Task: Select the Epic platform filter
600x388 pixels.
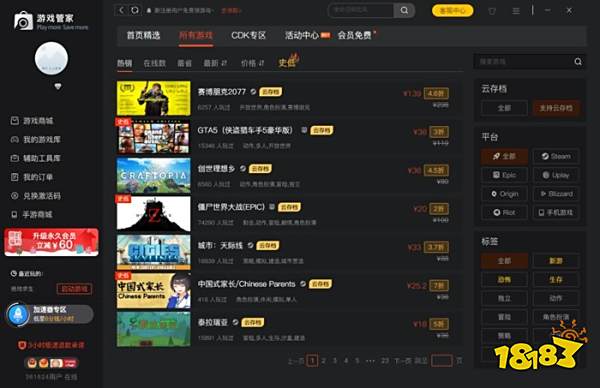Action: point(504,175)
